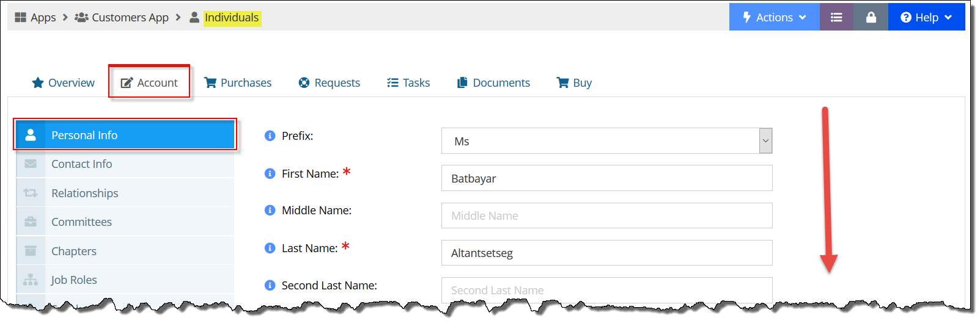Expand the Actions dropdown menu
Viewport: 980px width, 326px height.
(774, 18)
